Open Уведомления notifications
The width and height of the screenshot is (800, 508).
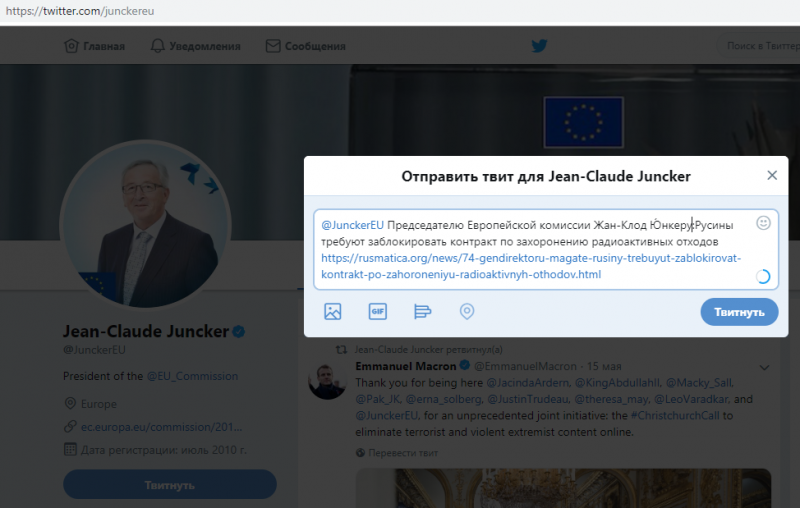click(x=195, y=46)
